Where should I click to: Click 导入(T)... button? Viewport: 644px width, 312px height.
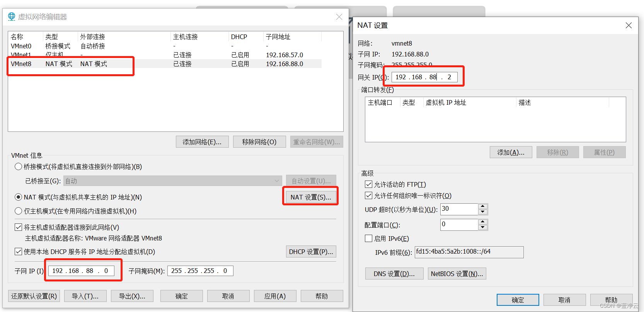pyautogui.click(x=85, y=296)
